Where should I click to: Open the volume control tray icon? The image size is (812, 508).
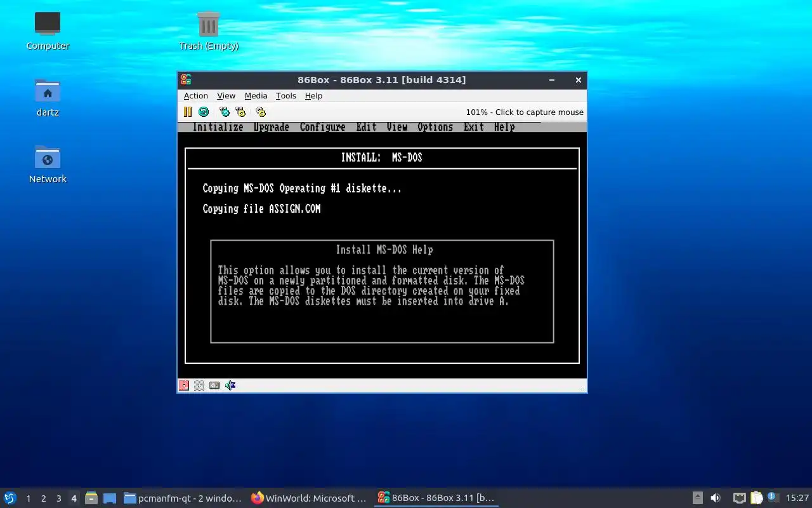(x=716, y=498)
